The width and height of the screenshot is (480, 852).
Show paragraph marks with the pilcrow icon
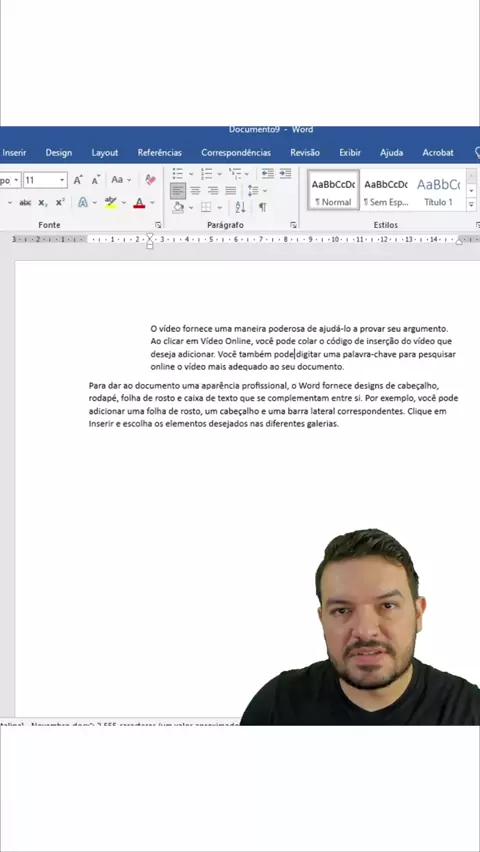(x=263, y=207)
